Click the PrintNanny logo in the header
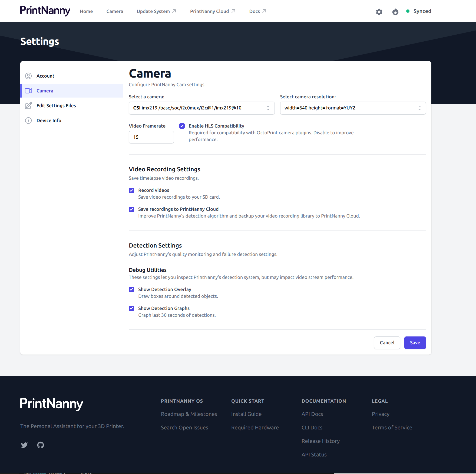This screenshot has height=474, width=476. [x=45, y=11]
